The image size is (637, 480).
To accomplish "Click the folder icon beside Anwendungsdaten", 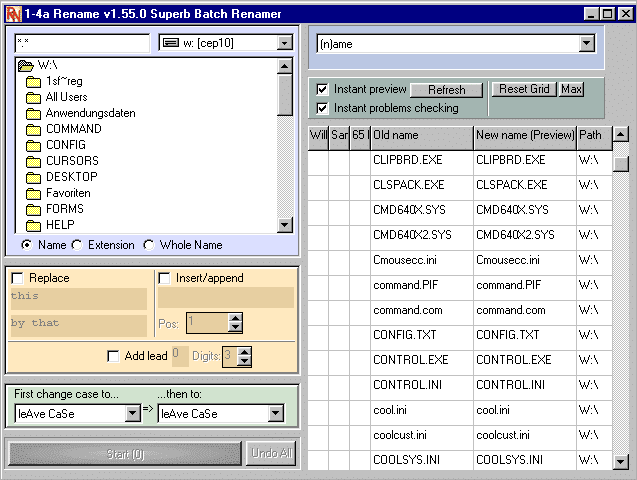I will pos(33,114).
